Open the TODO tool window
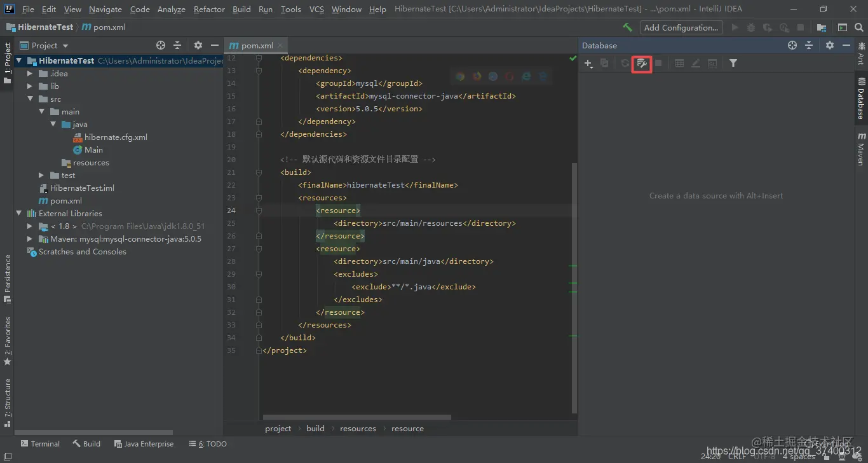This screenshot has height=463, width=868. 208,444
